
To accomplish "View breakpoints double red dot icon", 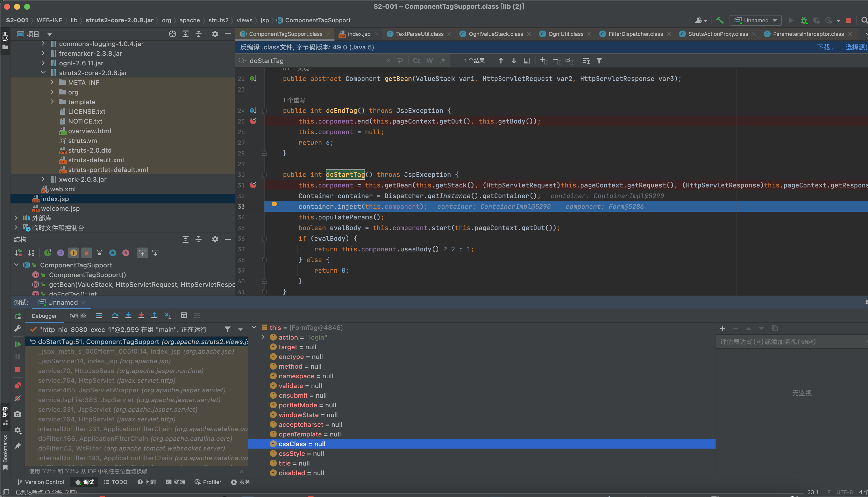I will coord(18,385).
